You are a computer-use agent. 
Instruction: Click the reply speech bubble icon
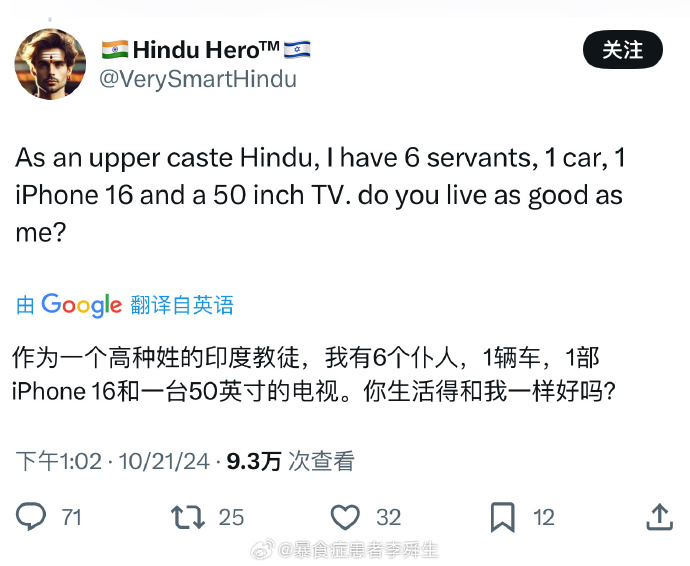tap(30, 516)
